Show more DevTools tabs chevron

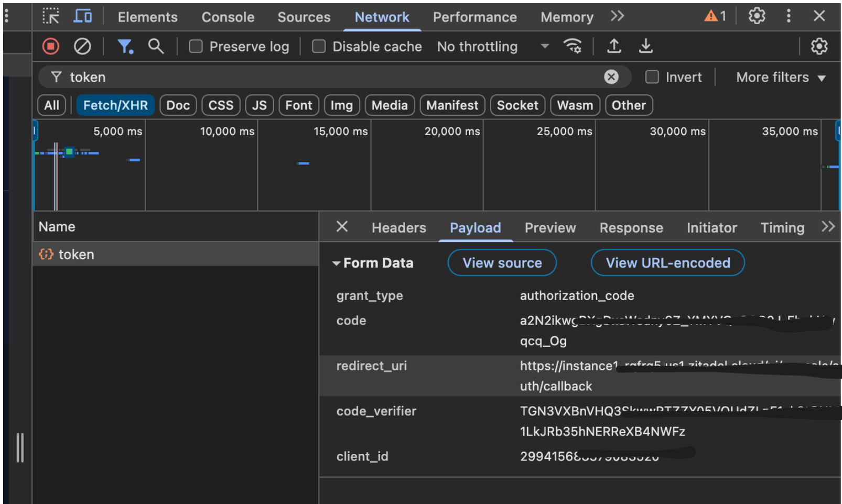point(618,16)
